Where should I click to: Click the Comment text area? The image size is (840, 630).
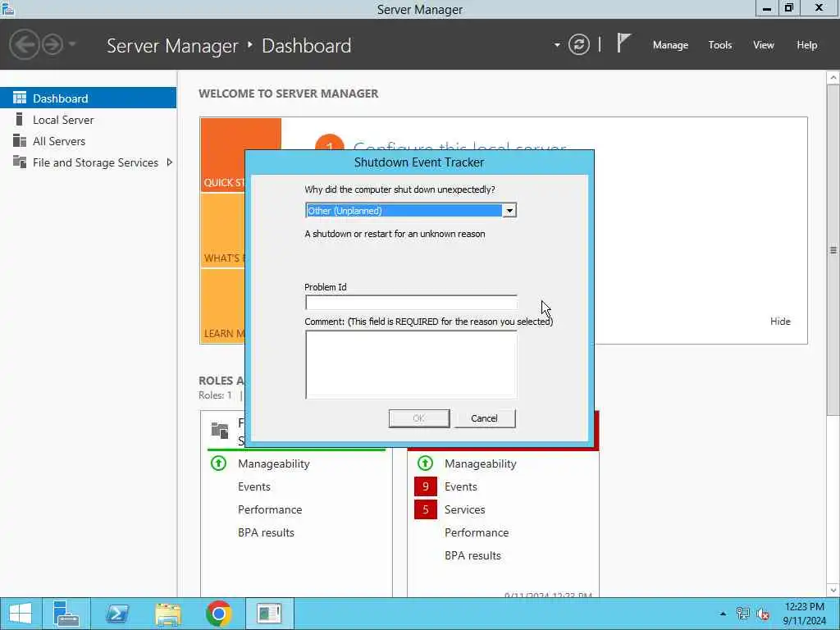click(x=411, y=364)
